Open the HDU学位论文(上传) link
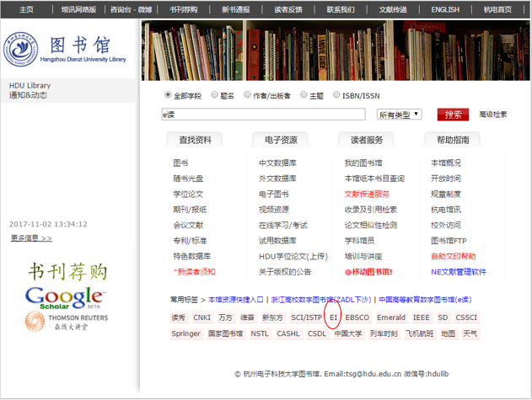Screen dimensions: 532x400 tap(293, 256)
